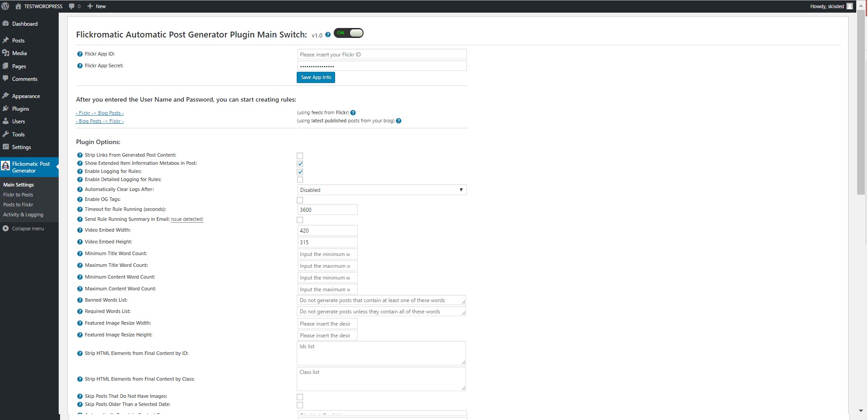Screen dimensions: 868x420
Task: Click the Tools wrench icon
Action: pyautogui.click(x=6, y=134)
